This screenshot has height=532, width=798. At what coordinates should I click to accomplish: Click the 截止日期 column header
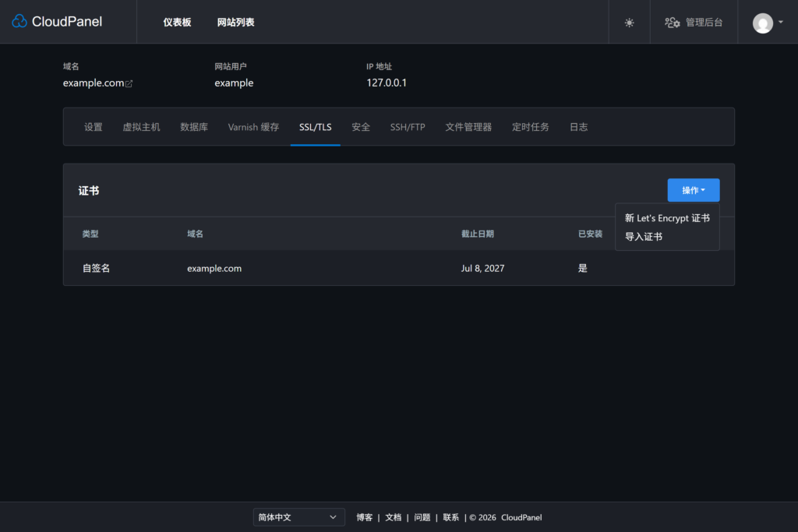[x=478, y=234]
